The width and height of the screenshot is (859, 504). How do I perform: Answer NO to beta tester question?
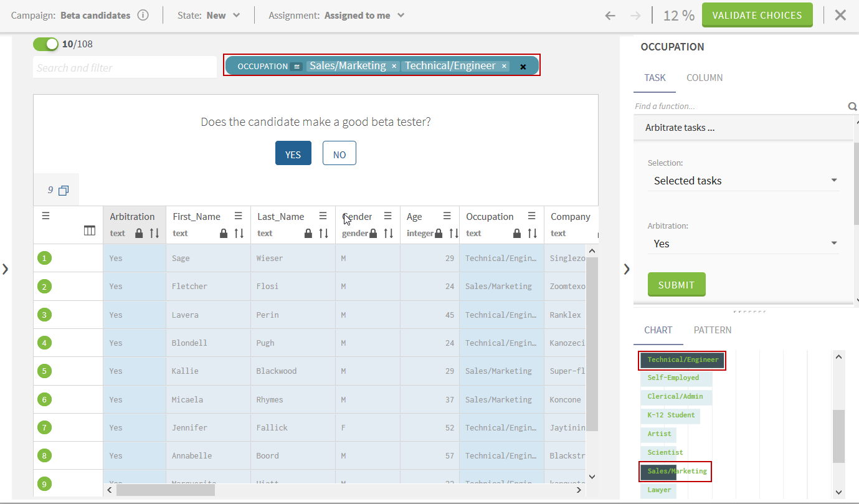339,154
